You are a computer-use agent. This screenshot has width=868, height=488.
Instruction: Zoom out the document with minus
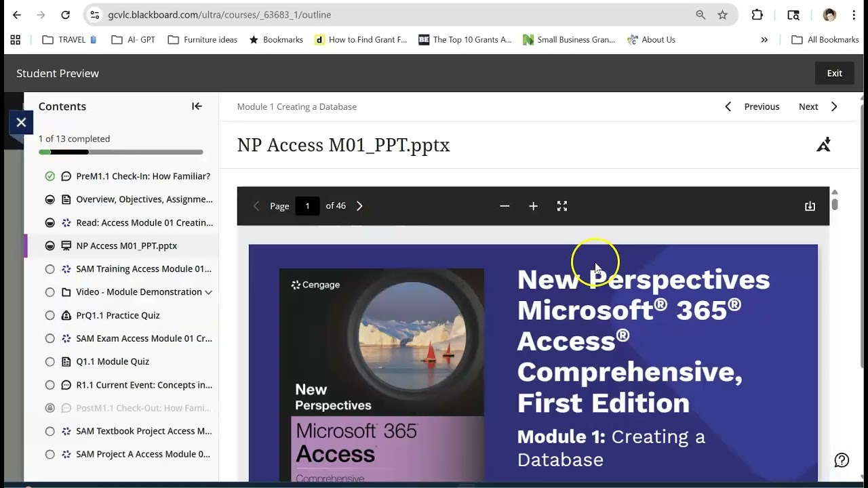(505, 206)
